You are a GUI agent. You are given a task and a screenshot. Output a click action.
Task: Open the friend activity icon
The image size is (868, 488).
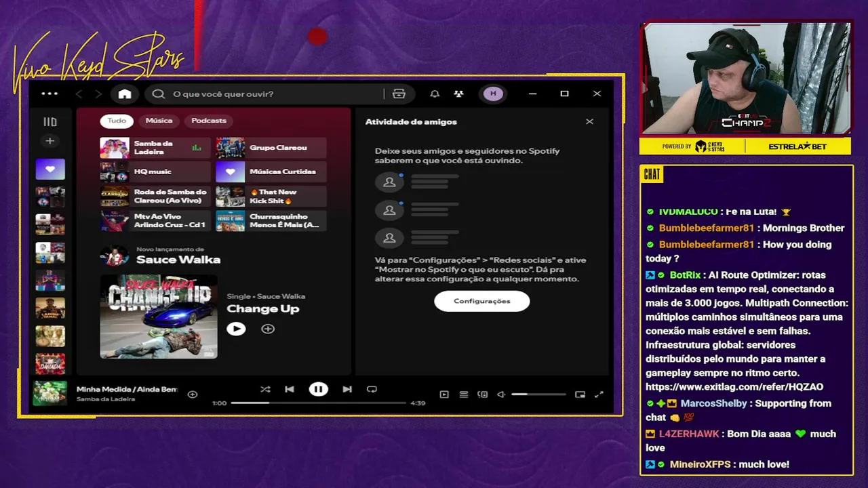458,94
